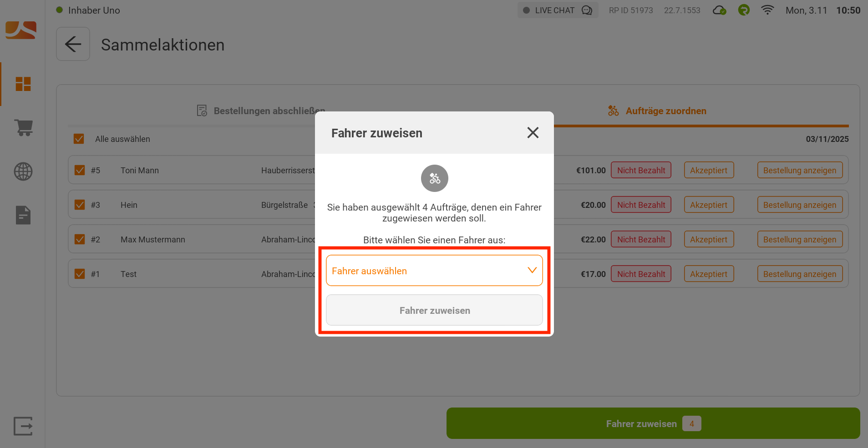
Task: Open LIVE CHAT in the top bar
Action: [557, 10]
